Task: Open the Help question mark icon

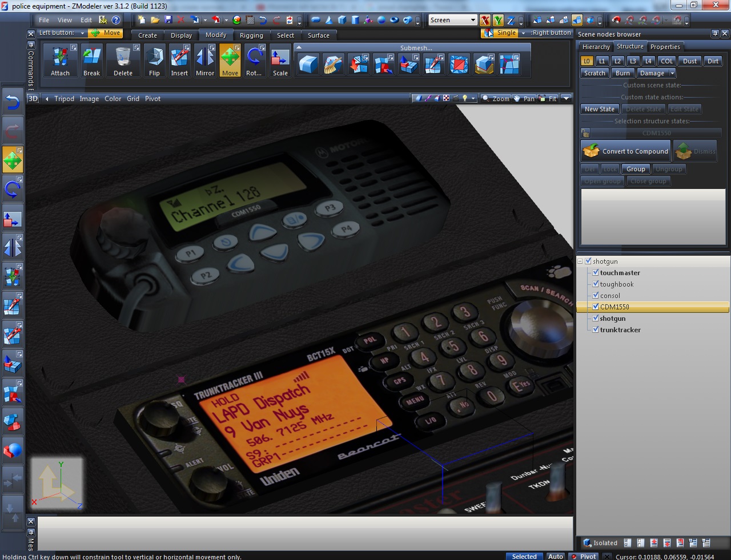Action: pyautogui.click(x=116, y=20)
